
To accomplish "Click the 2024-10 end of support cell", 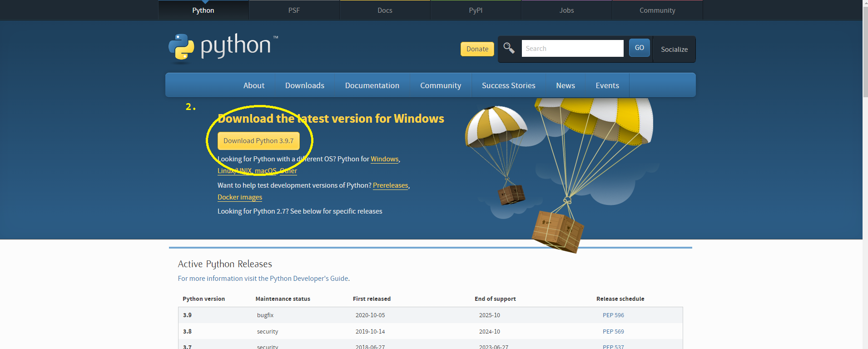I will coord(490,331).
